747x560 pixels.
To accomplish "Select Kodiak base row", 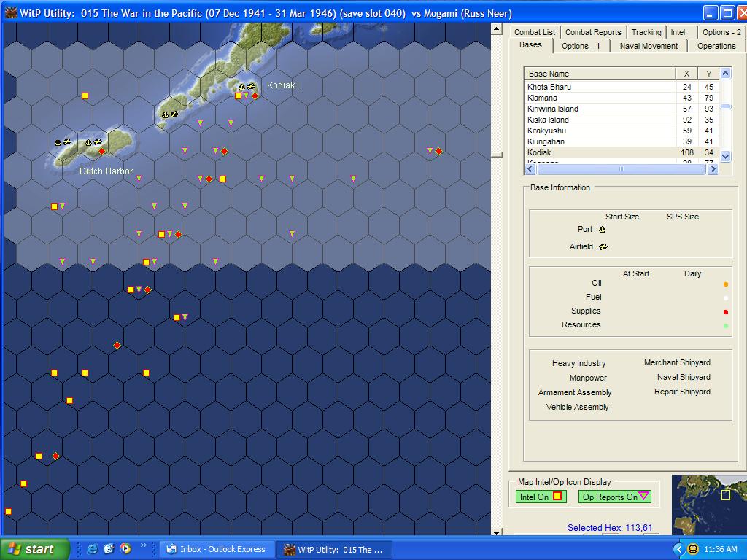I will pos(622,152).
